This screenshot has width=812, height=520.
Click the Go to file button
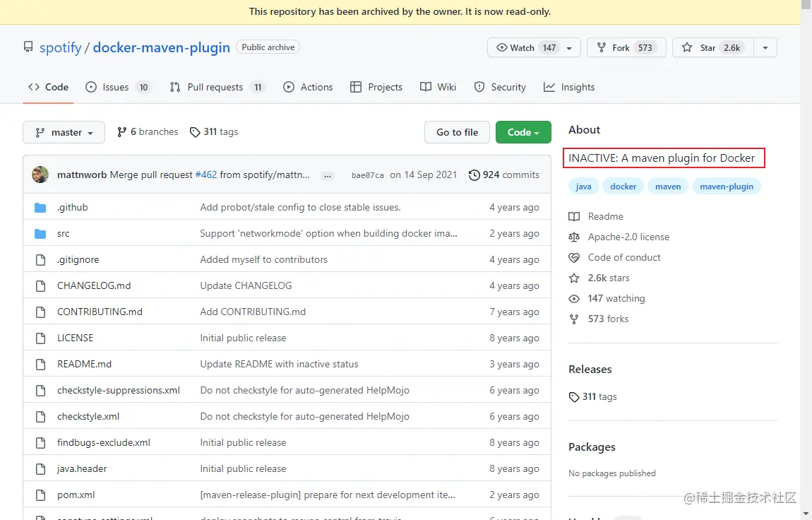[x=458, y=132]
